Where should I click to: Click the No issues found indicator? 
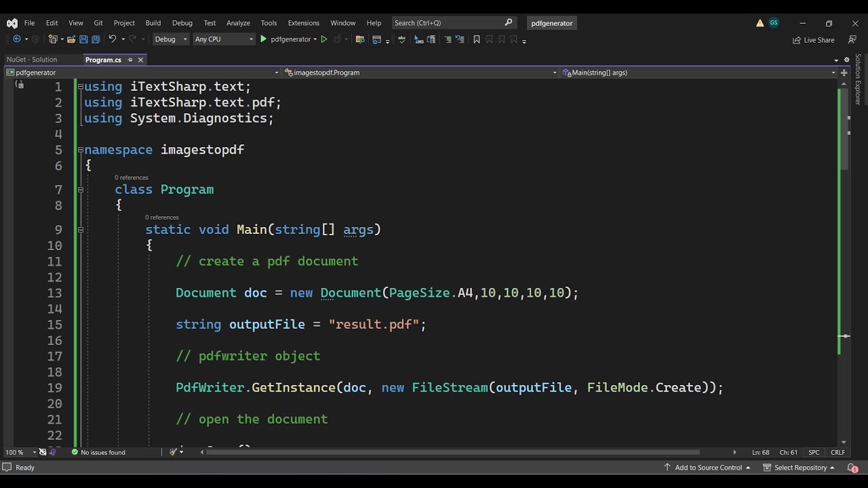pos(98,452)
